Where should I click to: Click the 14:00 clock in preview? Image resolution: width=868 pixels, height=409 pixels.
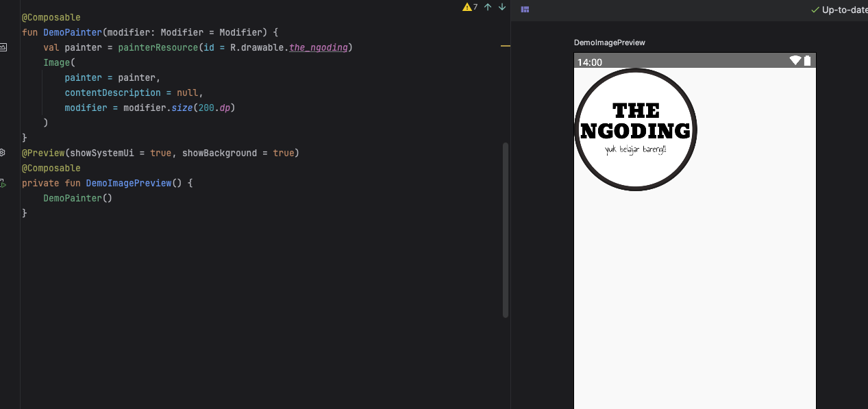(589, 62)
